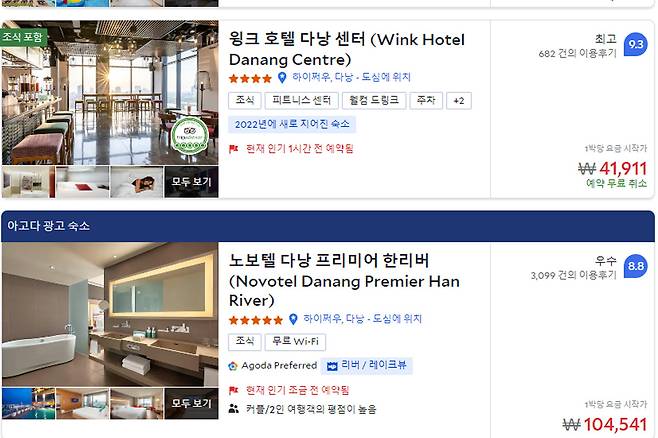Click the red flag icon beside Wink Hotel's booking notice
658x438 pixels.
234,149
